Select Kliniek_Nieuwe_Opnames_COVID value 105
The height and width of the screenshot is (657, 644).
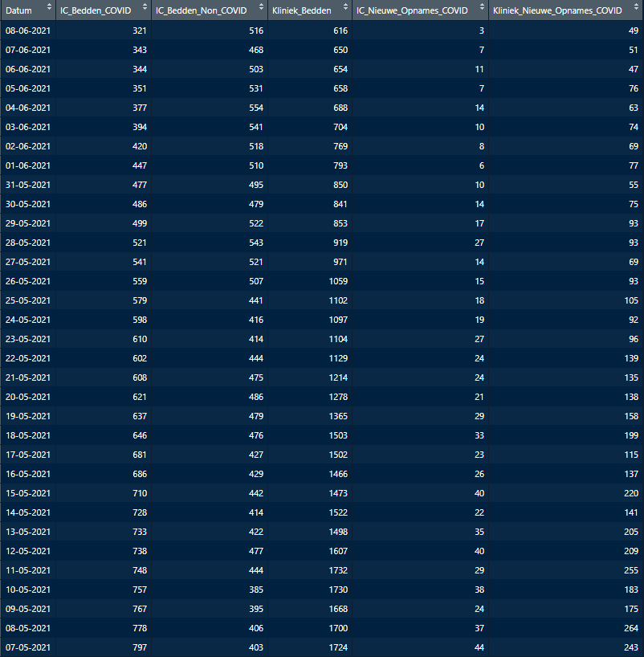pyautogui.click(x=631, y=300)
